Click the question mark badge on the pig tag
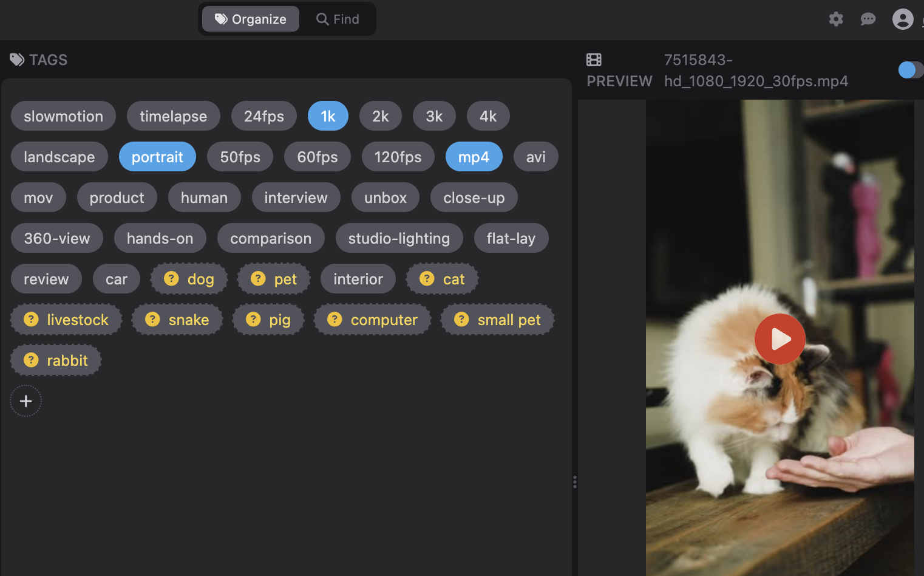Image resolution: width=924 pixels, height=576 pixels. point(253,319)
